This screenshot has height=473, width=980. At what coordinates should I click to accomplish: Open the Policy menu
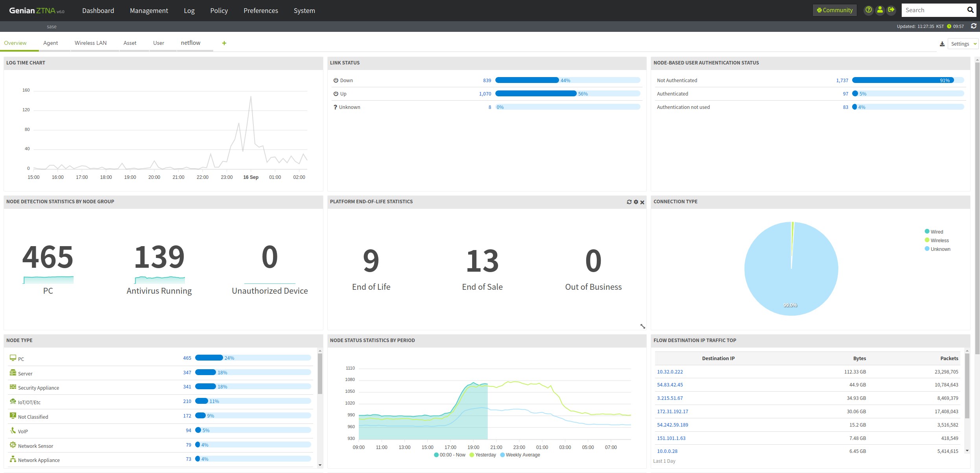coord(219,11)
